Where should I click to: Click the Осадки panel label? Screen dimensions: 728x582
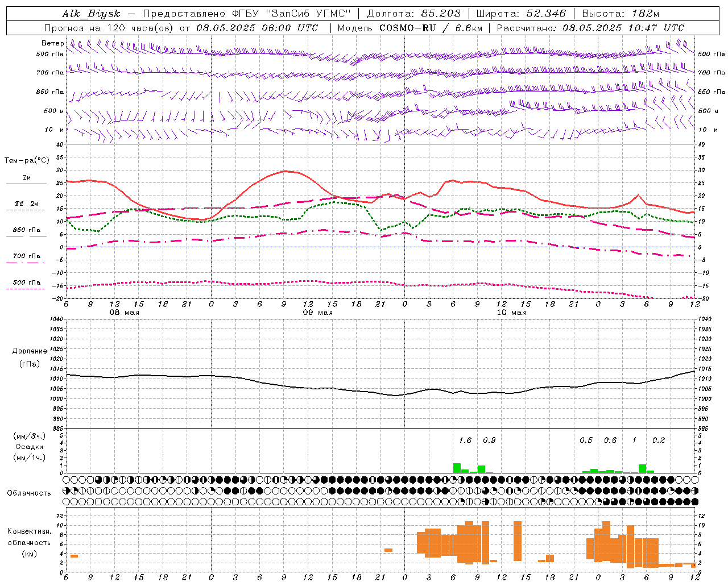click(30, 447)
